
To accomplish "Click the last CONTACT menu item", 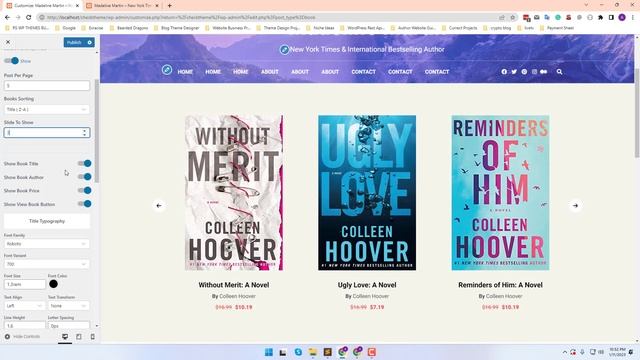I will (x=437, y=72).
